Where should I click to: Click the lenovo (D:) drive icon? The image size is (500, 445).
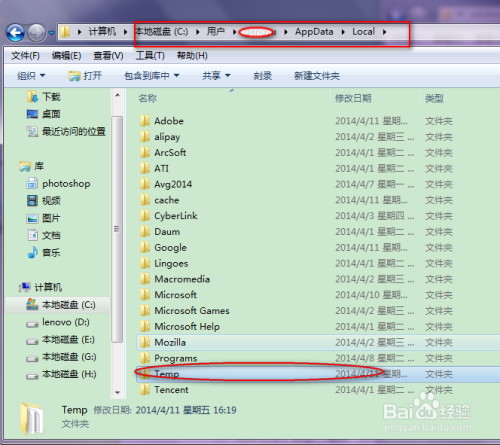click(32, 324)
